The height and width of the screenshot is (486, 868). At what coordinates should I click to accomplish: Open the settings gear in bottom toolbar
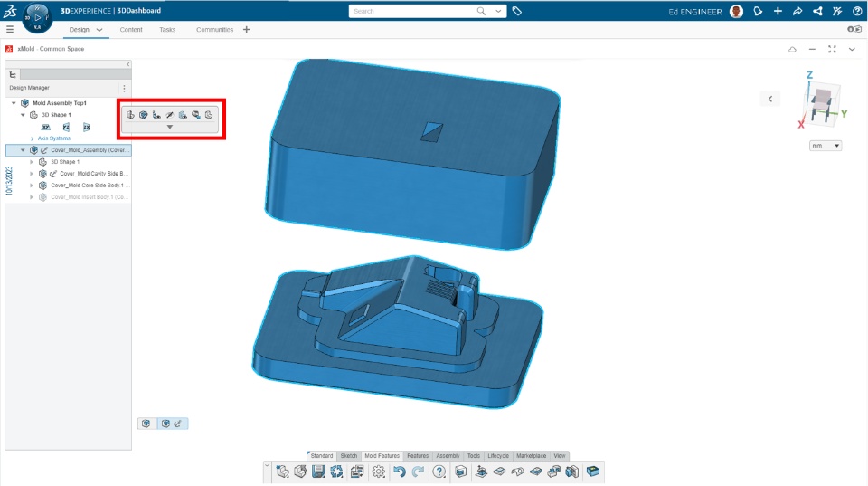point(379,472)
